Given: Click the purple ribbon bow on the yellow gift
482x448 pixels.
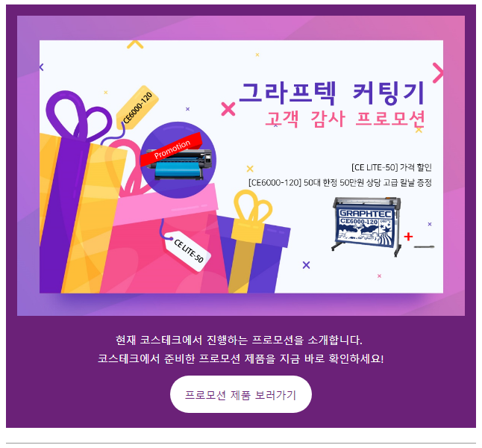Looking at the screenshot, I should click(79, 116).
